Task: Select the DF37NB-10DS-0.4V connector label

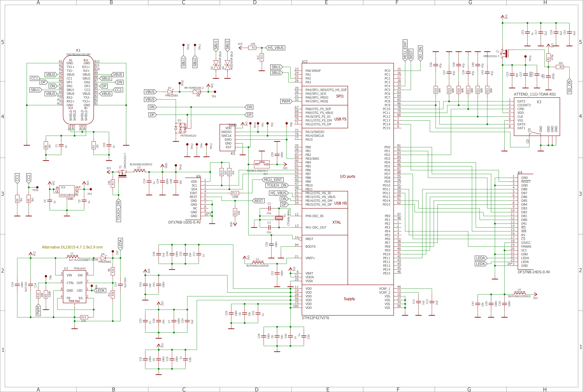Action: coord(184,222)
